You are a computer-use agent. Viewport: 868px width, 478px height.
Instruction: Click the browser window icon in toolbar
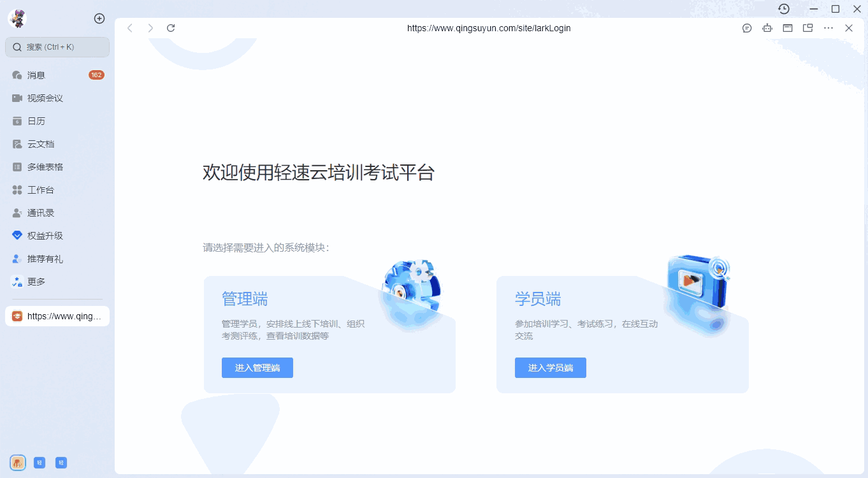(x=788, y=28)
